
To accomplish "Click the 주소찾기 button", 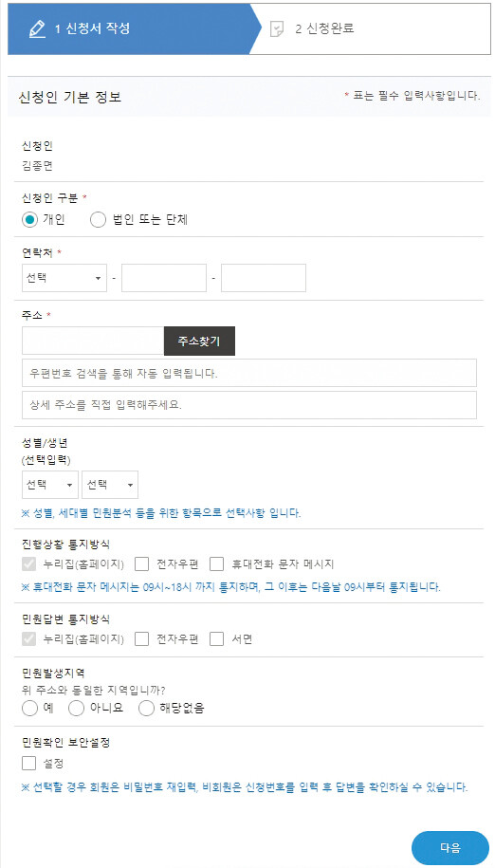I will pos(199,341).
